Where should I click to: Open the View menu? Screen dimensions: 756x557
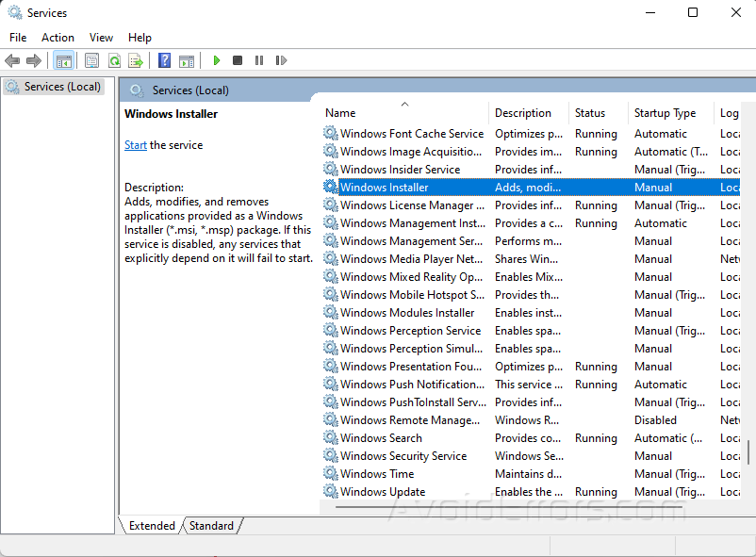tap(101, 37)
